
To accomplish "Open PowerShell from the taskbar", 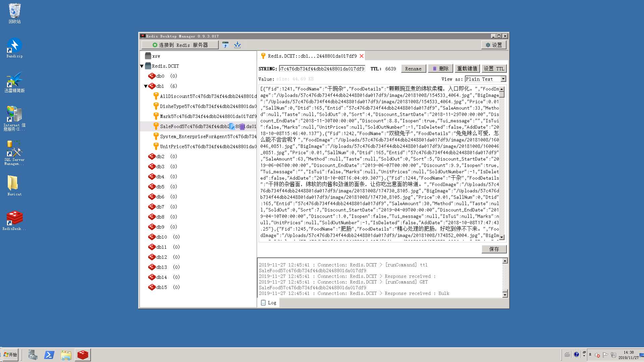I will click(49, 355).
